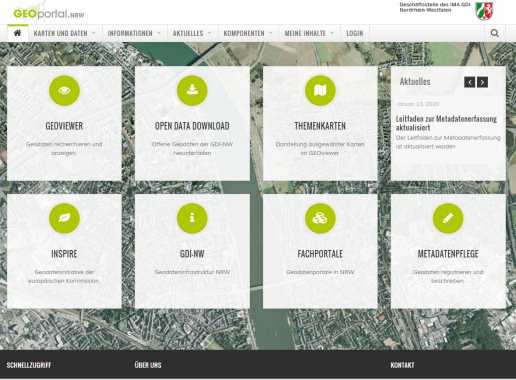Click the Fachportale cubes icon

[x=320, y=218]
